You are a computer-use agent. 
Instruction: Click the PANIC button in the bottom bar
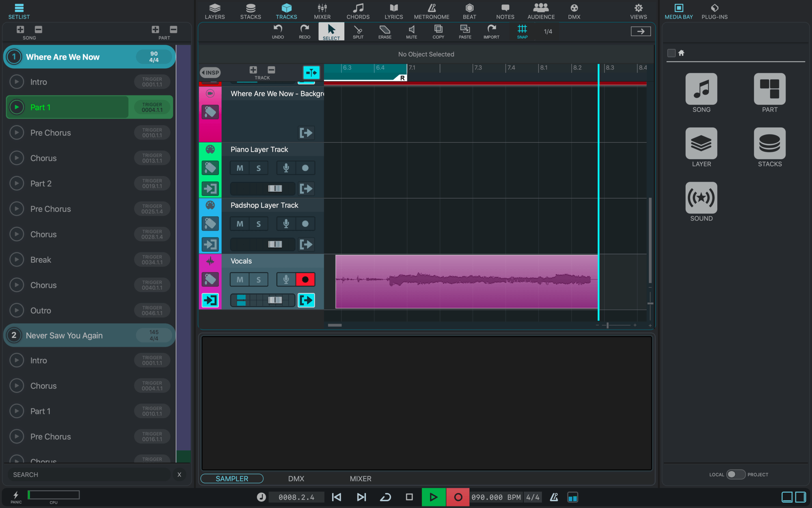16,497
